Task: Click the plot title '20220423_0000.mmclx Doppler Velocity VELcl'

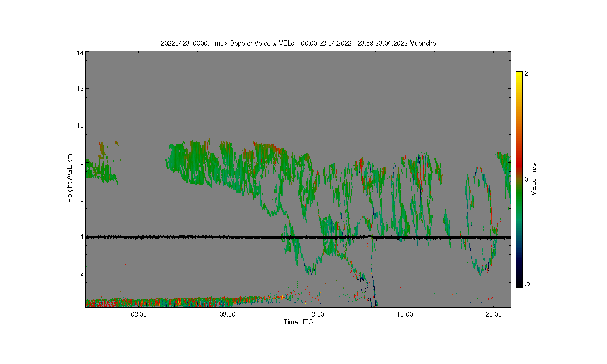Action: pyautogui.click(x=228, y=43)
